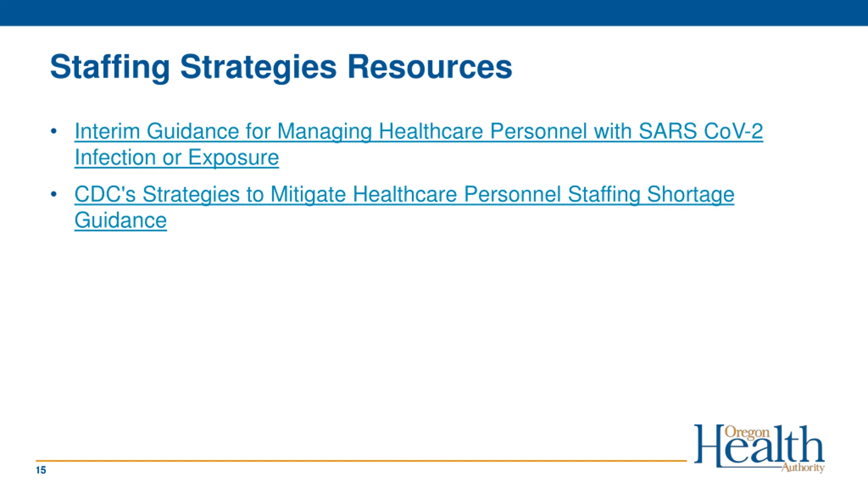
Task: Click the large 'Health' text in logo
Action: click(x=759, y=446)
